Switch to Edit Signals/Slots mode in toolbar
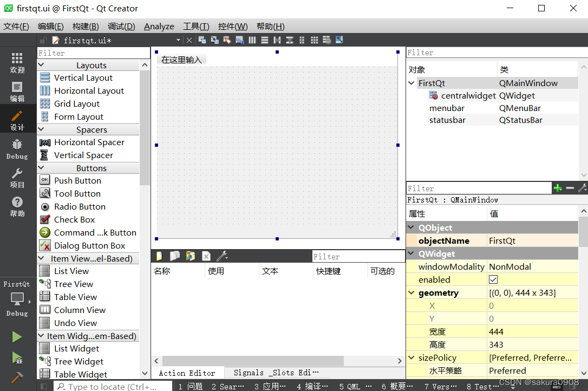This screenshot has height=391, width=588. (x=215, y=40)
